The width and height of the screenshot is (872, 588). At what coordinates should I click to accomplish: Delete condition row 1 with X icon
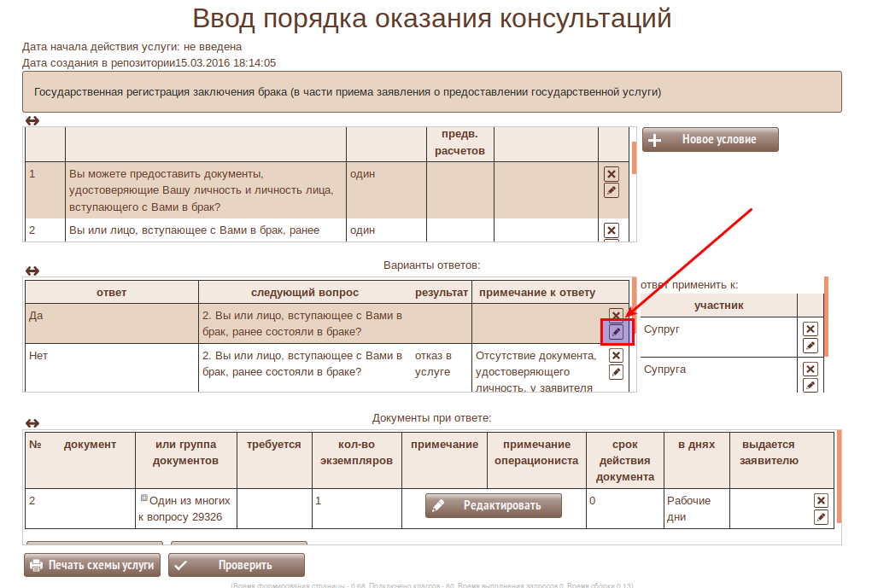pos(611,174)
